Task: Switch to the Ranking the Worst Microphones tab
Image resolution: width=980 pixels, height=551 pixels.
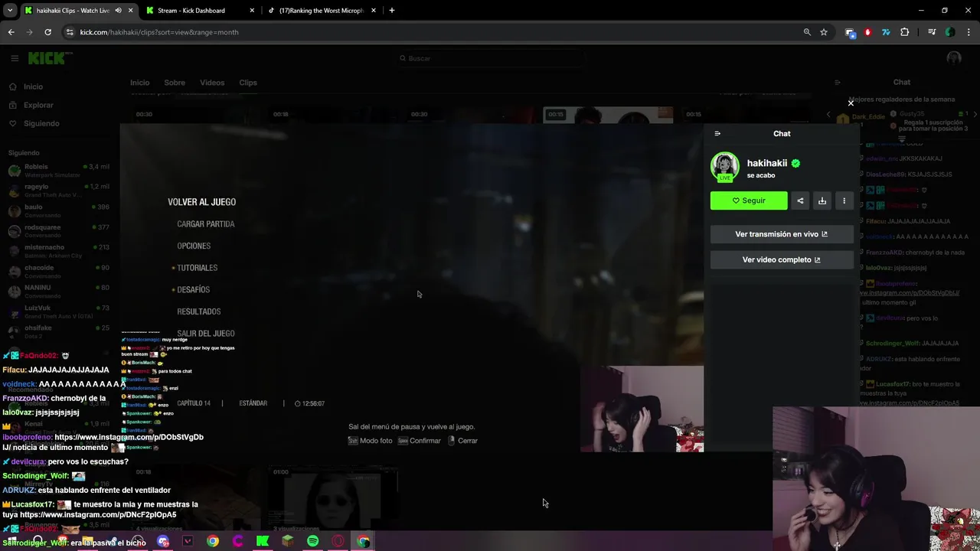Action: [322, 11]
